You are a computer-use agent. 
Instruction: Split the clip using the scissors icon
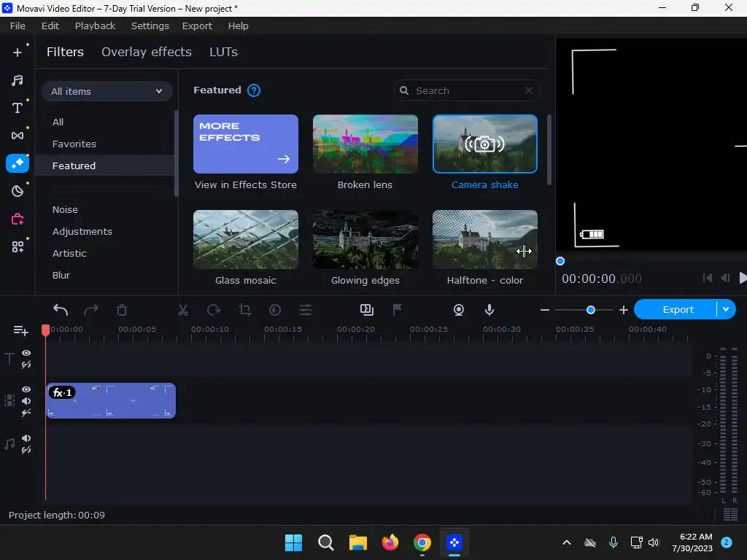[183, 310]
